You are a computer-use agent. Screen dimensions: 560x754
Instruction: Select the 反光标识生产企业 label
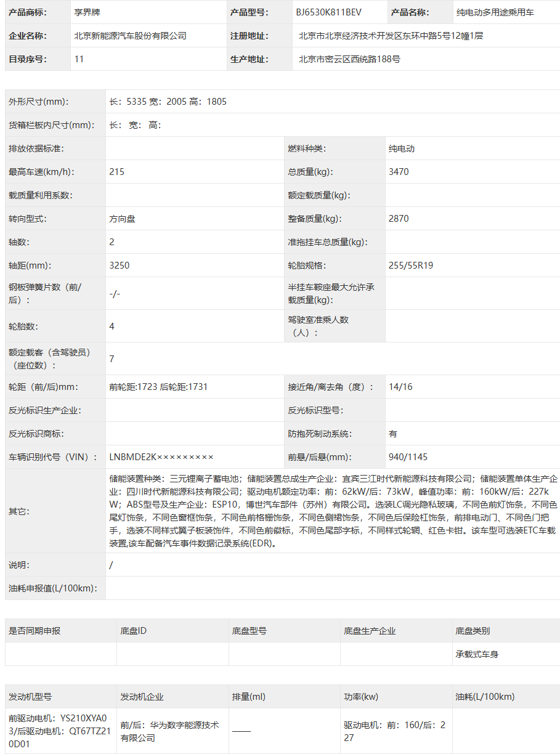[44, 411]
